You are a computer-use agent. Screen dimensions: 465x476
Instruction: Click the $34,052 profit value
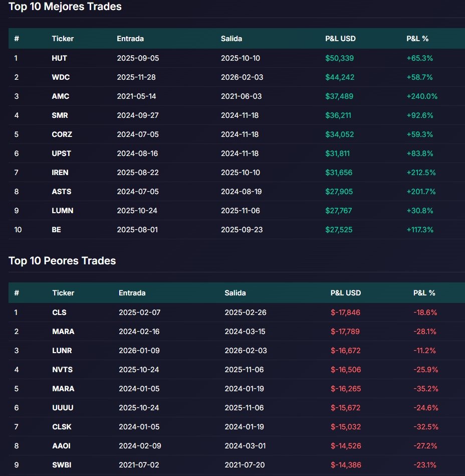click(x=339, y=134)
